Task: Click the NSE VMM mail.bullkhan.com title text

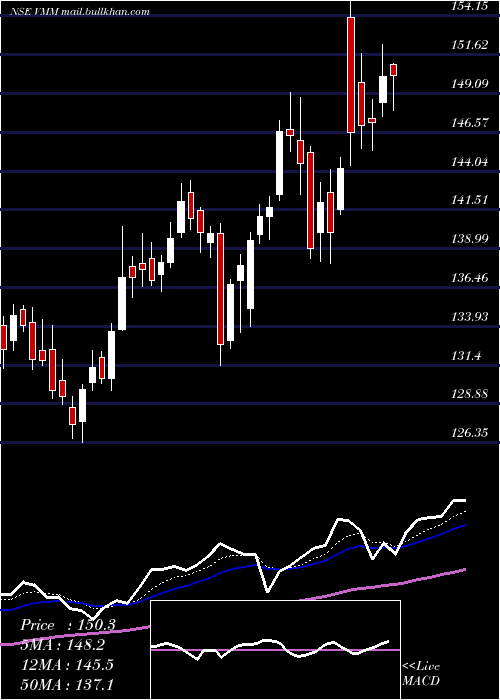Action: pos(78,12)
